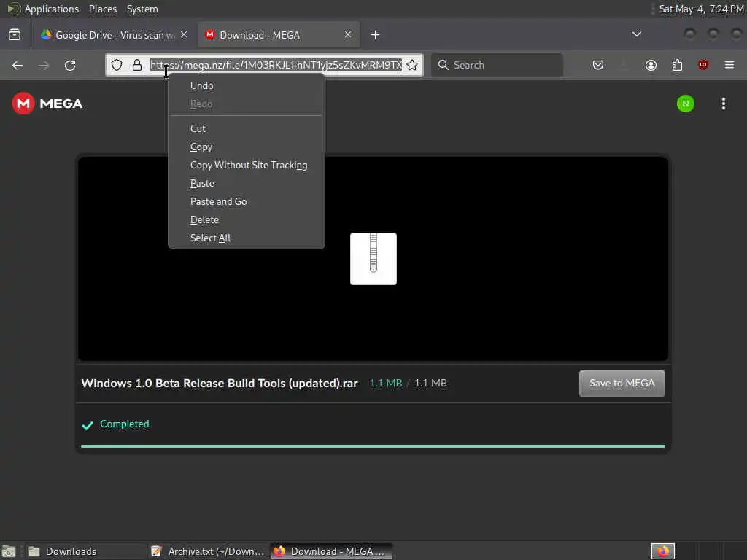Open a new browser tab
Image resolution: width=747 pixels, height=560 pixels.
pyautogui.click(x=375, y=35)
